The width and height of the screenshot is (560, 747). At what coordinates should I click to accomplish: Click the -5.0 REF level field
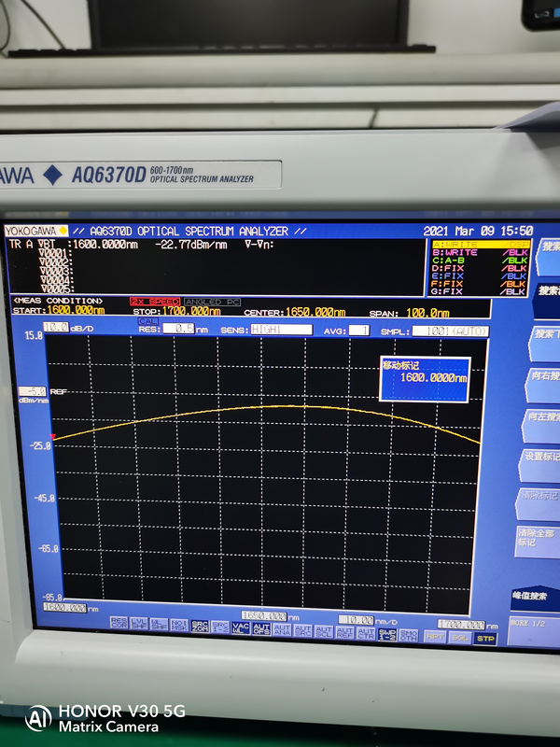point(33,391)
